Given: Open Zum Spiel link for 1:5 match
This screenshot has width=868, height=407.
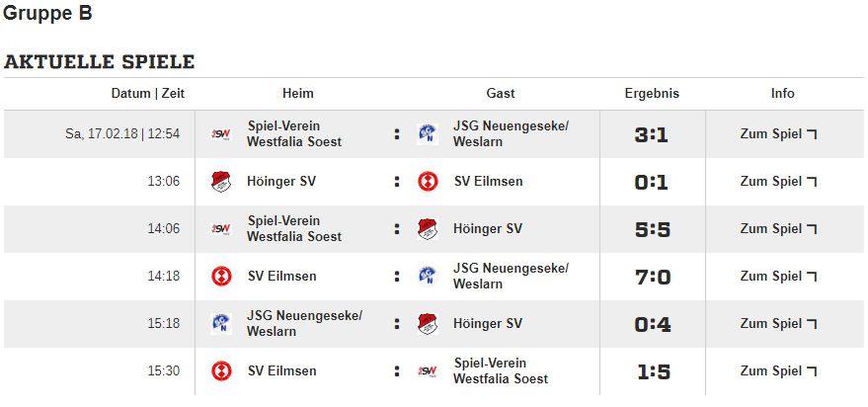Looking at the screenshot, I should (x=778, y=371).
